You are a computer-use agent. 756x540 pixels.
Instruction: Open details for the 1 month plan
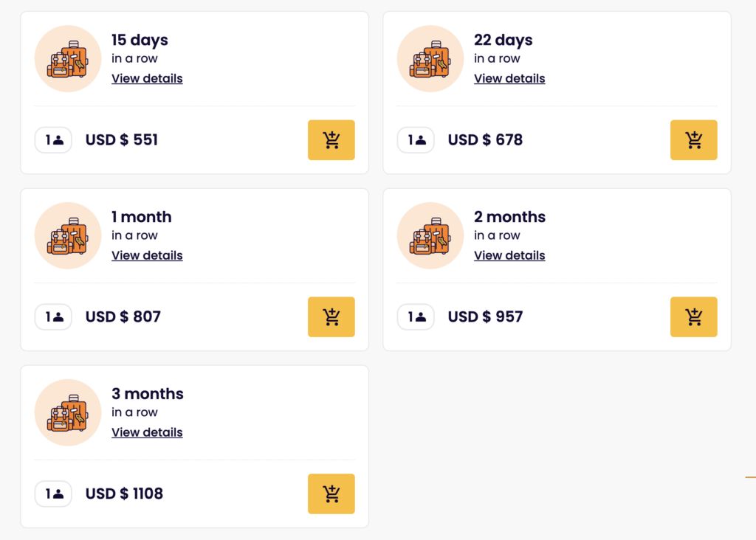coord(147,255)
